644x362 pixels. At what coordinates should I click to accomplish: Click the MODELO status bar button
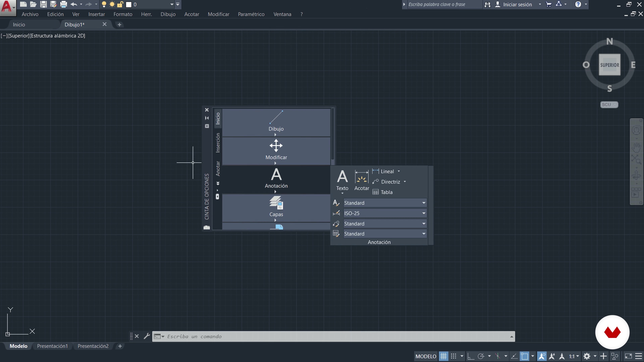tap(426, 356)
